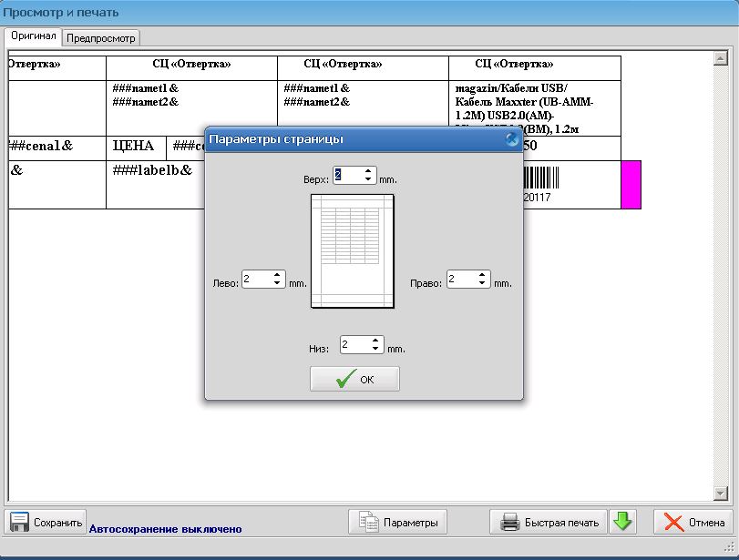
Task: Increase the bottom margin value
Action: pyautogui.click(x=375, y=341)
